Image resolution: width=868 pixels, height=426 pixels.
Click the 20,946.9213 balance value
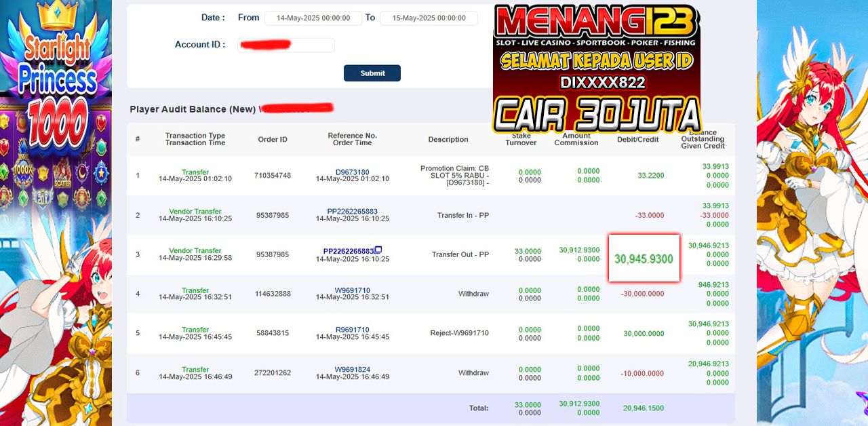point(709,364)
